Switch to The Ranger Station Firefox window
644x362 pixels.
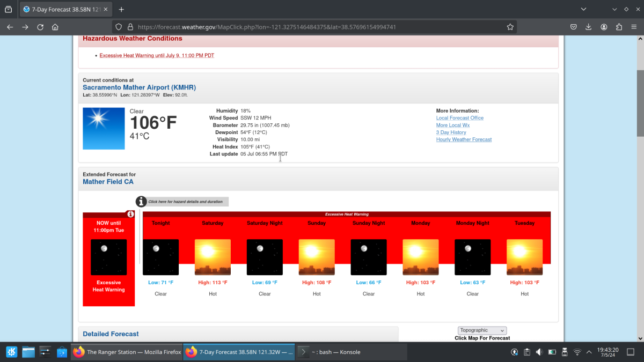click(127, 352)
